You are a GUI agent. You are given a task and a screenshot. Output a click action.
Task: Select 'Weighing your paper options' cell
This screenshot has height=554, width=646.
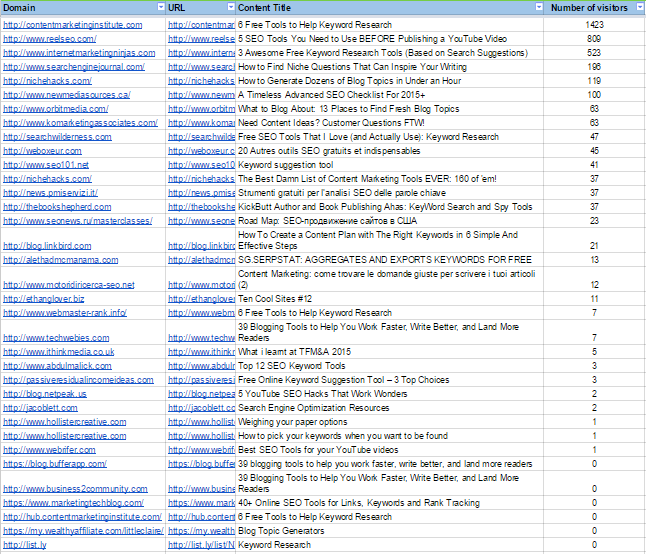pyautogui.click(x=389, y=422)
